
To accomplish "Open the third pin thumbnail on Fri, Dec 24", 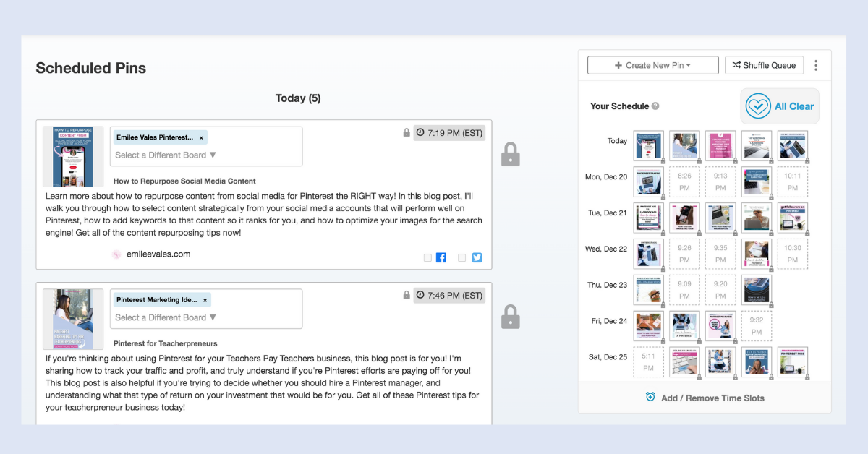I will (720, 326).
